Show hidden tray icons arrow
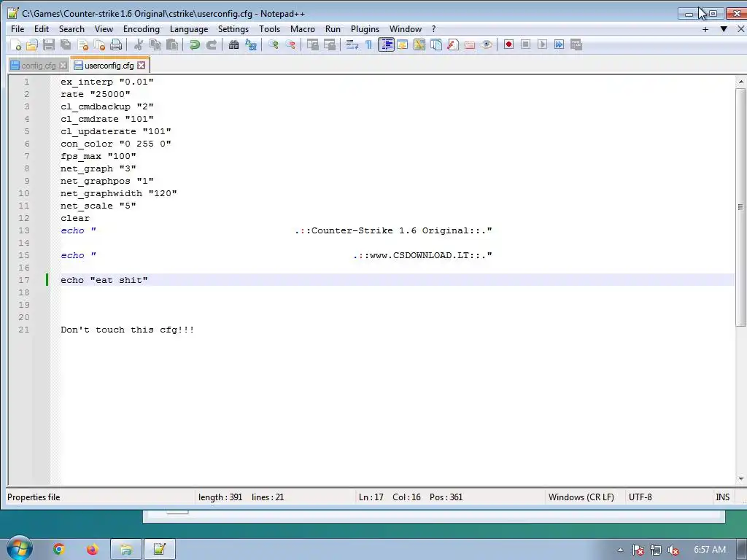This screenshot has width=747, height=560. coord(620,550)
